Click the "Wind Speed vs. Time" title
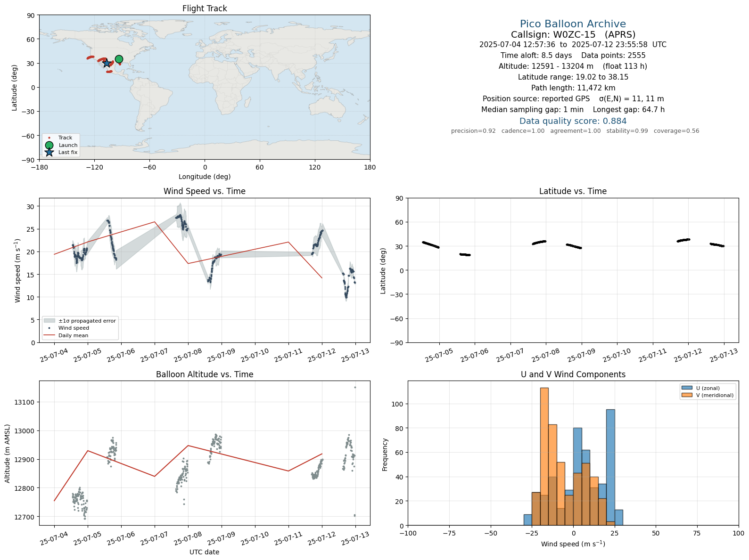The width and height of the screenshot is (749, 560). click(x=205, y=191)
